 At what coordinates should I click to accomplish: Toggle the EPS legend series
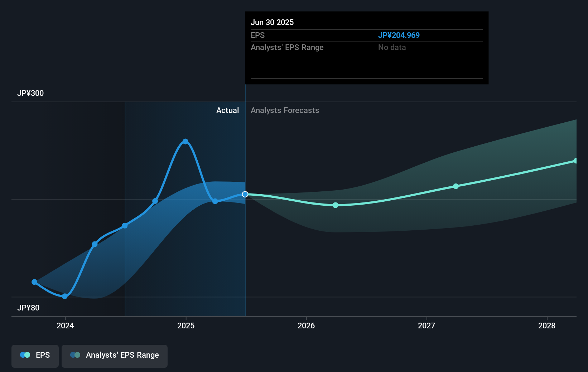pos(35,356)
